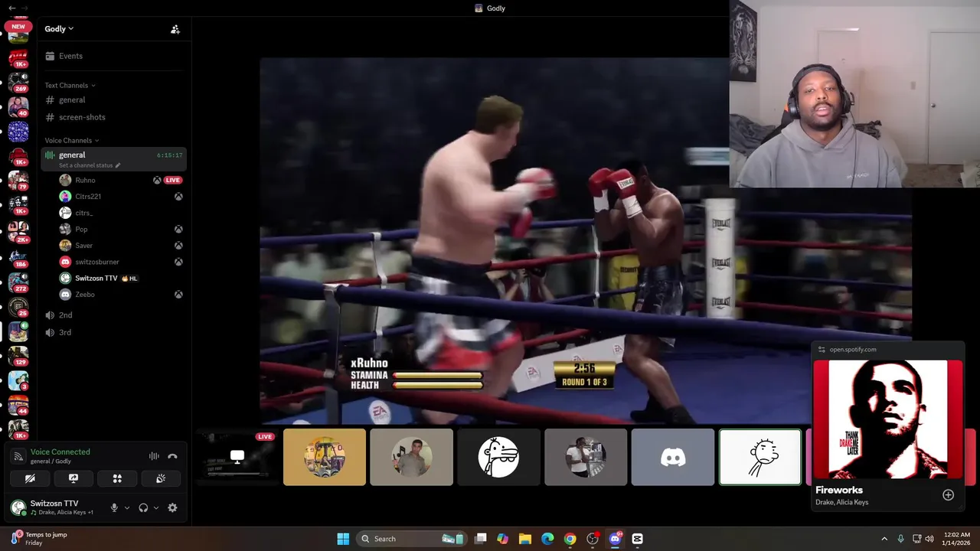The width and height of the screenshot is (980, 551).
Task: Open the taskbar volume speaker icon
Action: tap(929, 539)
